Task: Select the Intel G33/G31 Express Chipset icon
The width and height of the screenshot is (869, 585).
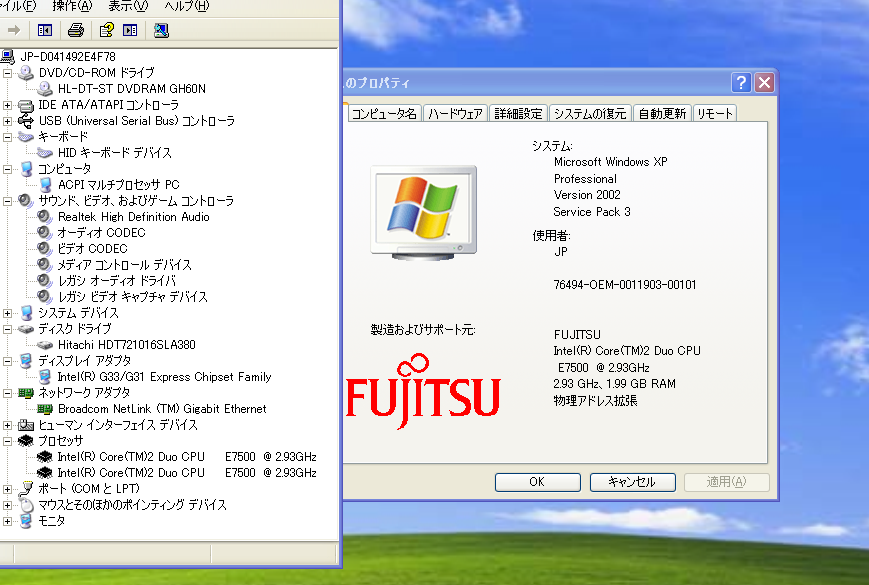Action: (42, 376)
